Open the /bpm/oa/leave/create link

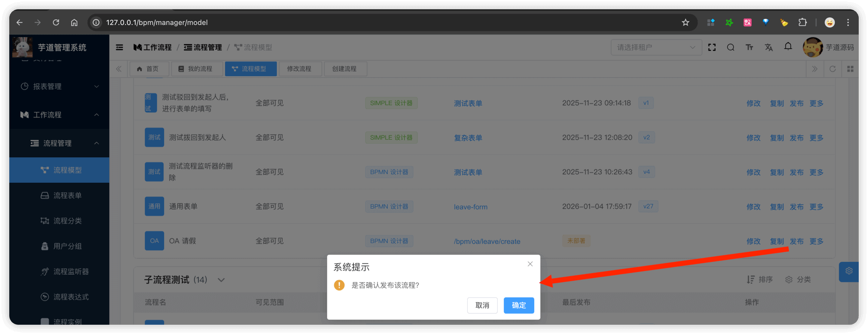(x=487, y=241)
